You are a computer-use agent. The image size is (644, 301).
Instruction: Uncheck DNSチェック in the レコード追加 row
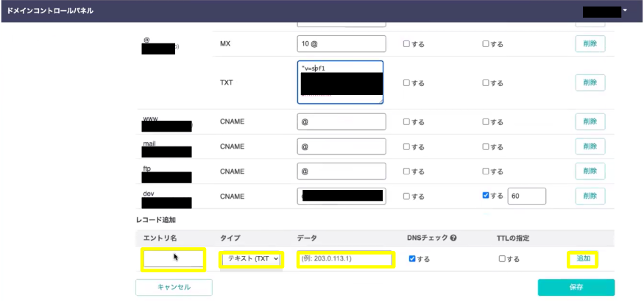point(412,259)
